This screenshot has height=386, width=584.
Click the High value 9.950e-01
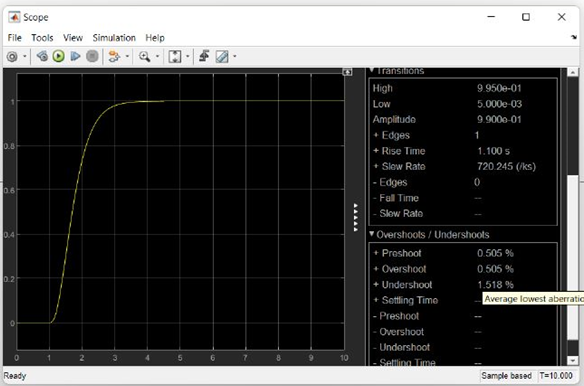point(499,88)
